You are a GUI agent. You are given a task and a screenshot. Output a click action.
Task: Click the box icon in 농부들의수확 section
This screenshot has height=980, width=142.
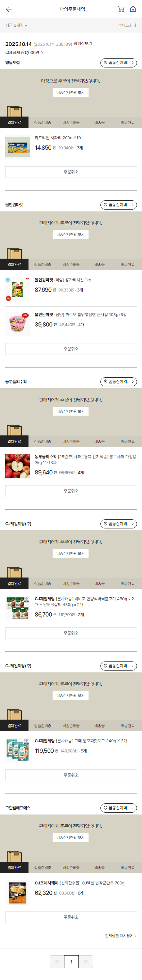click(15, 430)
